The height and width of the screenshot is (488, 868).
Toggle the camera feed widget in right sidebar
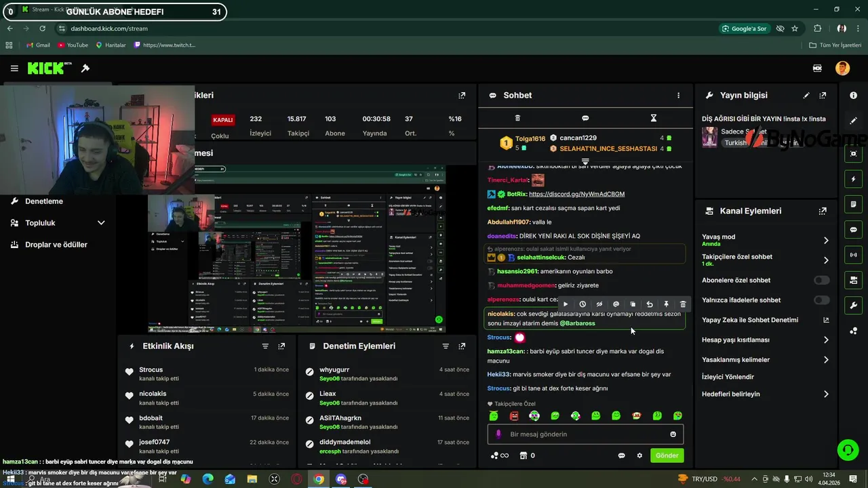853,280
